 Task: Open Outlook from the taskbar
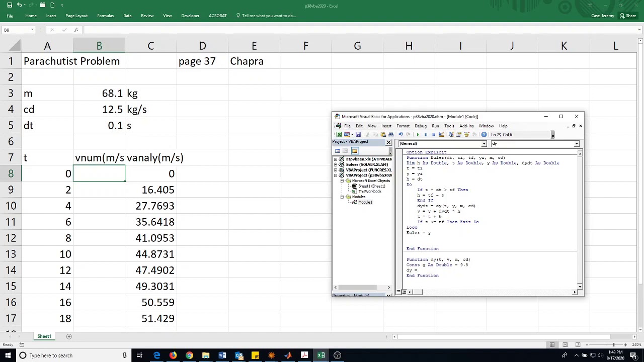pos(238,355)
